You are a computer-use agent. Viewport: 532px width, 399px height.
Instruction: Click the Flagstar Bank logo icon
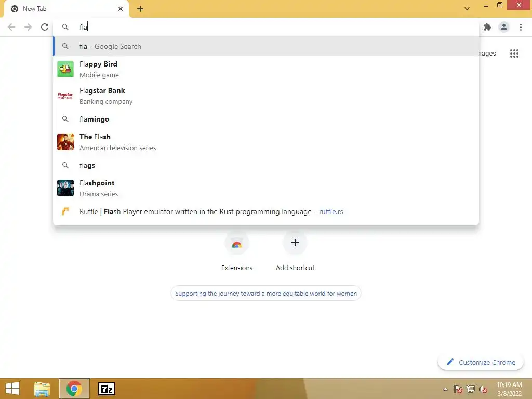65,96
